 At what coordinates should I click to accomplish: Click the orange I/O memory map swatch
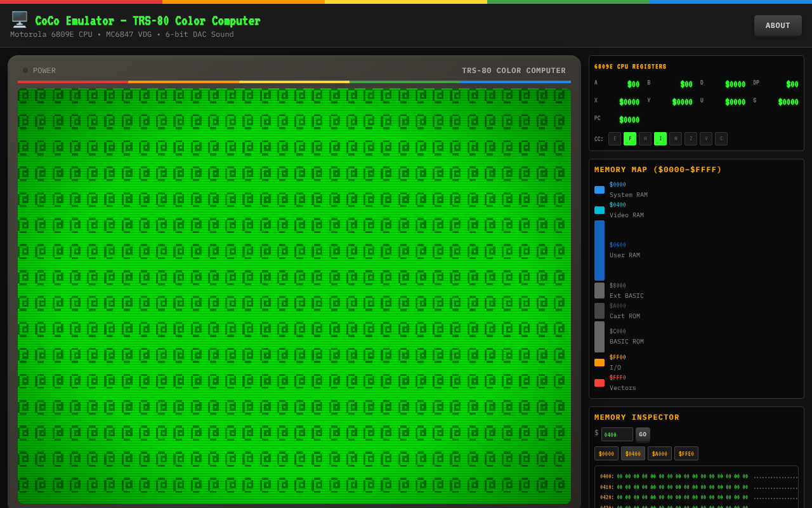pos(599,363)
